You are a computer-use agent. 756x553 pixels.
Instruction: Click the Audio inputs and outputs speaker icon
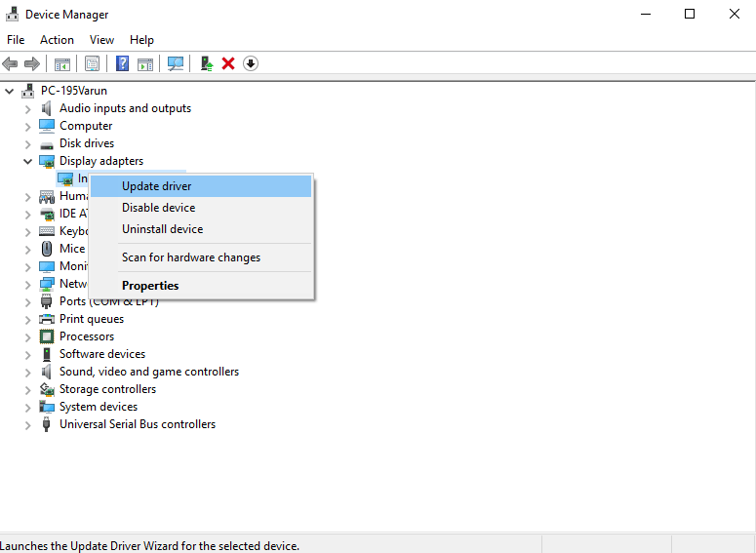point(46,108)
